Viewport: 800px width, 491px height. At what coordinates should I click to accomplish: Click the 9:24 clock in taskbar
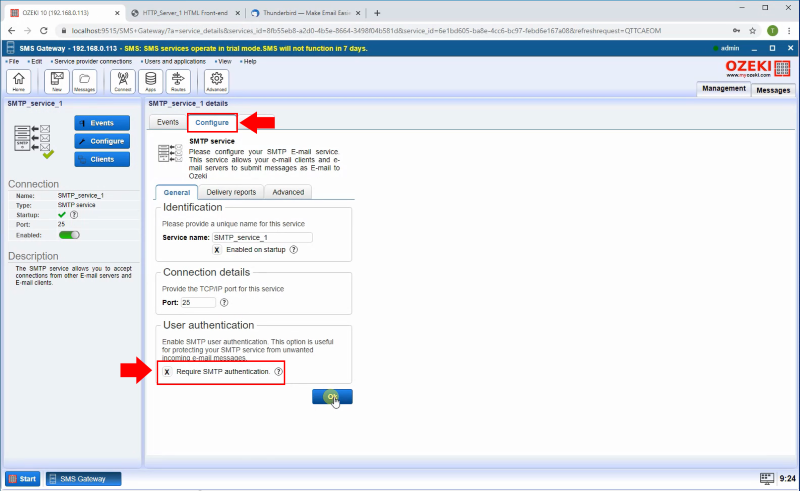(x=787, y=478)
